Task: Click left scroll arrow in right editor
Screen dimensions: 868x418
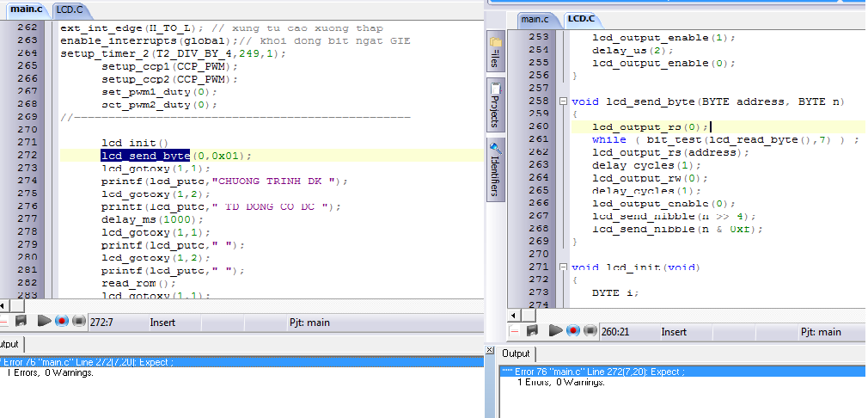Action: tap(513, 316)
